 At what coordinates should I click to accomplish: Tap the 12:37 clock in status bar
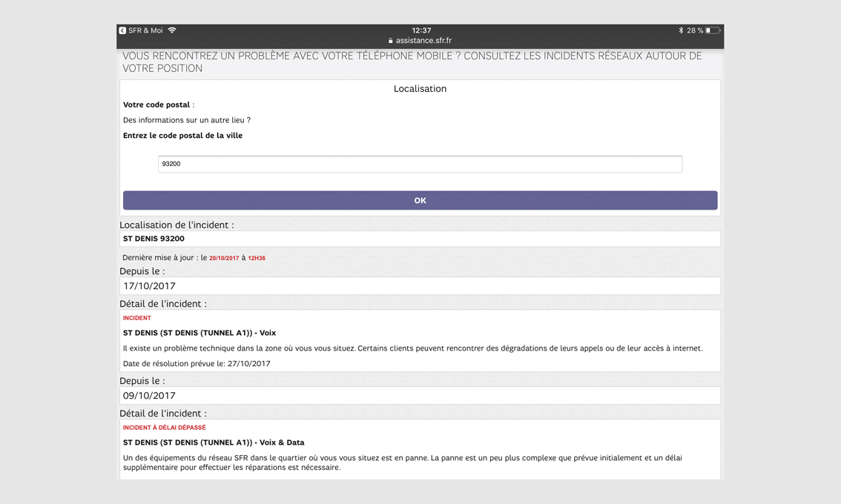pyautogui.click(x=421, y=30)
